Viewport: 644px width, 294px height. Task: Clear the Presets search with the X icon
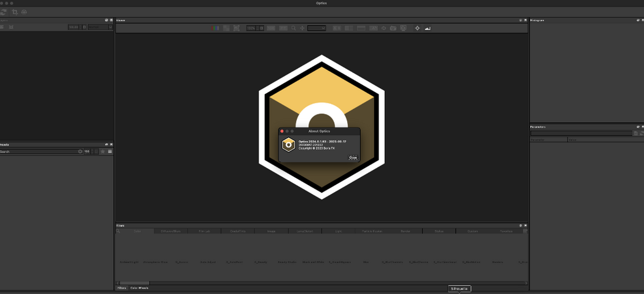tap(80, 151)
